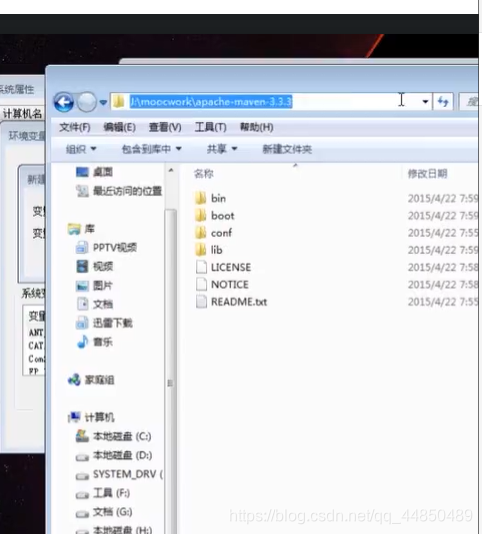Viewport: 482px width, 534px height.
Task: Open the 编辑(E) menu
Action: (x=120, y=127)
